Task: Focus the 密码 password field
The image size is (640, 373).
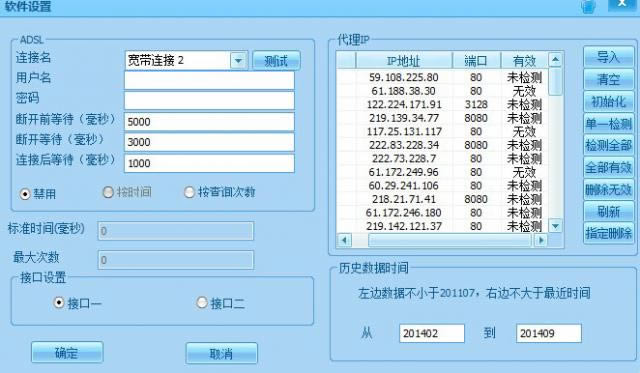Action: [x=209, y=100]
